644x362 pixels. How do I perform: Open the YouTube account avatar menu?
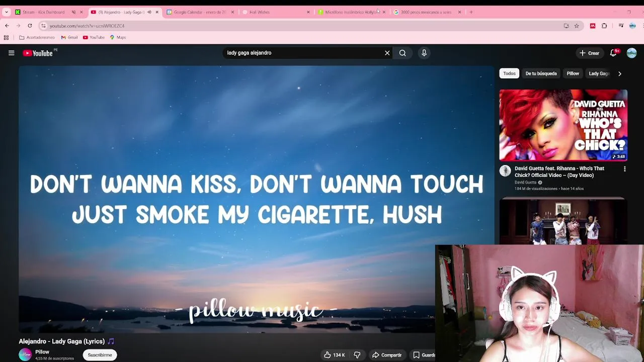pyautogui.click(x=632, y=53)
